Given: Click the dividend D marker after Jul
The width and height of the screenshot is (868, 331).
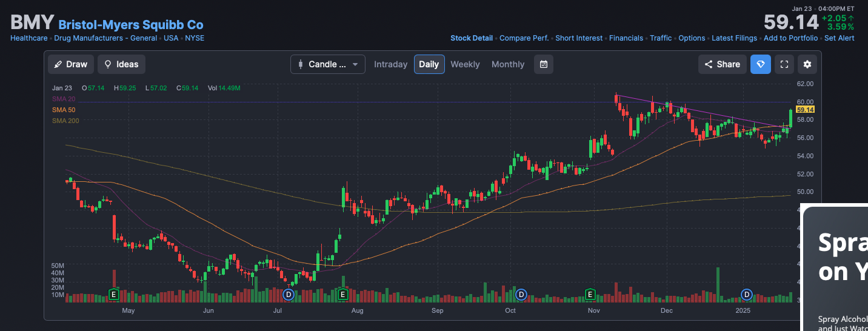Looking at the screenshot, I should [x=289, y=295].
